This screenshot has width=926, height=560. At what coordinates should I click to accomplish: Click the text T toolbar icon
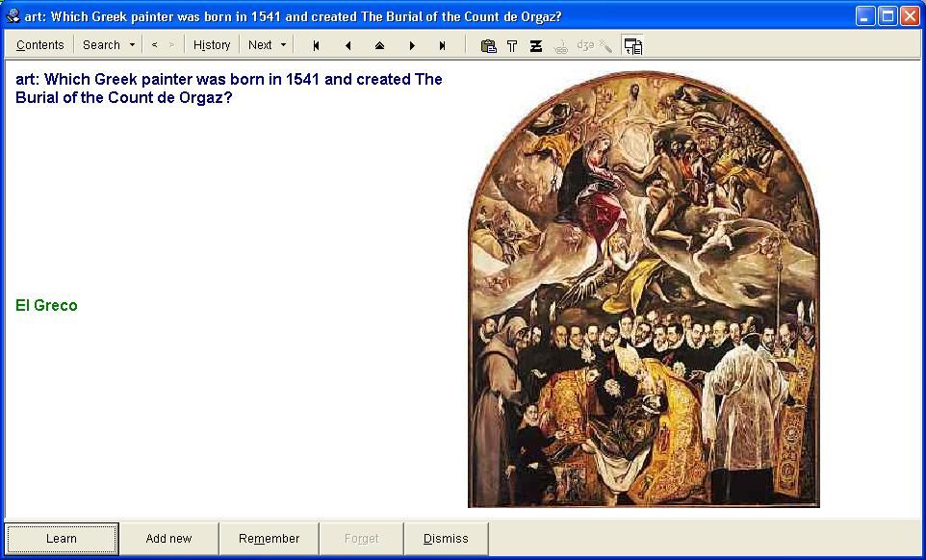coord(512,45)
